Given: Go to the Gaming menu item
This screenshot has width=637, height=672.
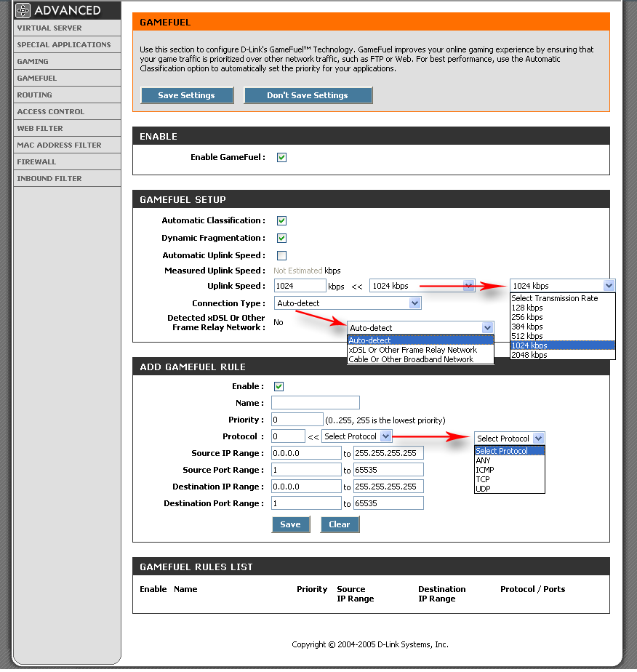Looking at the screenshot, I should coord(67,61).
